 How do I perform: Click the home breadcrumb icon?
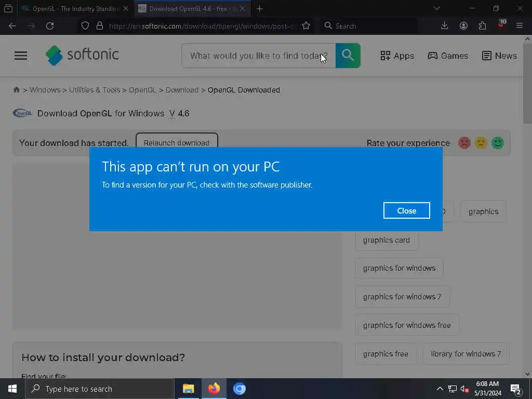[x=16, y=89]
